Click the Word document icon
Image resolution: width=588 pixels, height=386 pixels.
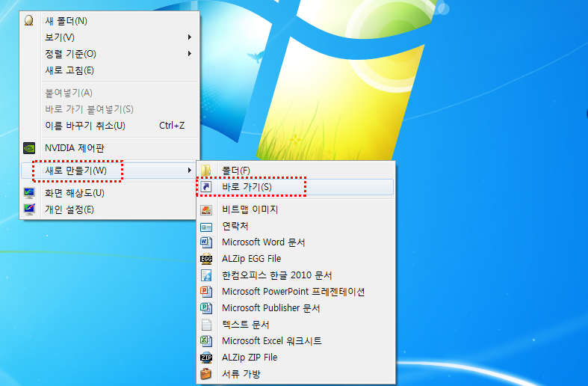(206, 242)
